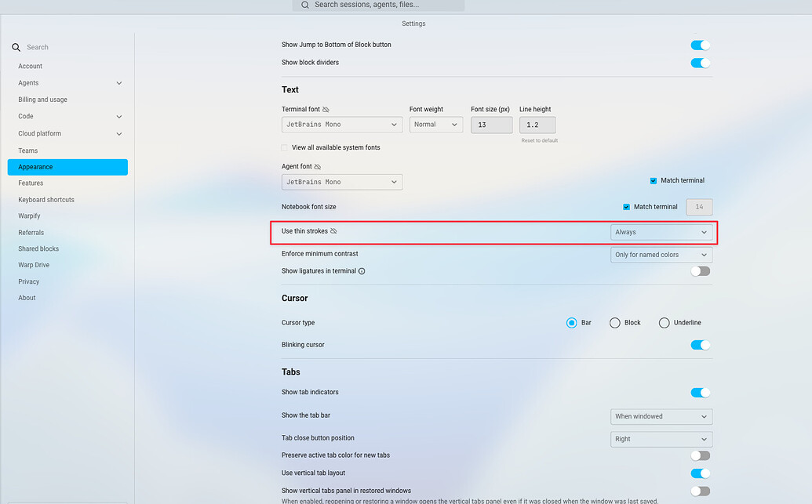Open the Show the tab bar dropdown
Image resolution: width=812 pixels, height=504 pixels.
pyautogui.click(x=661, y=416)
